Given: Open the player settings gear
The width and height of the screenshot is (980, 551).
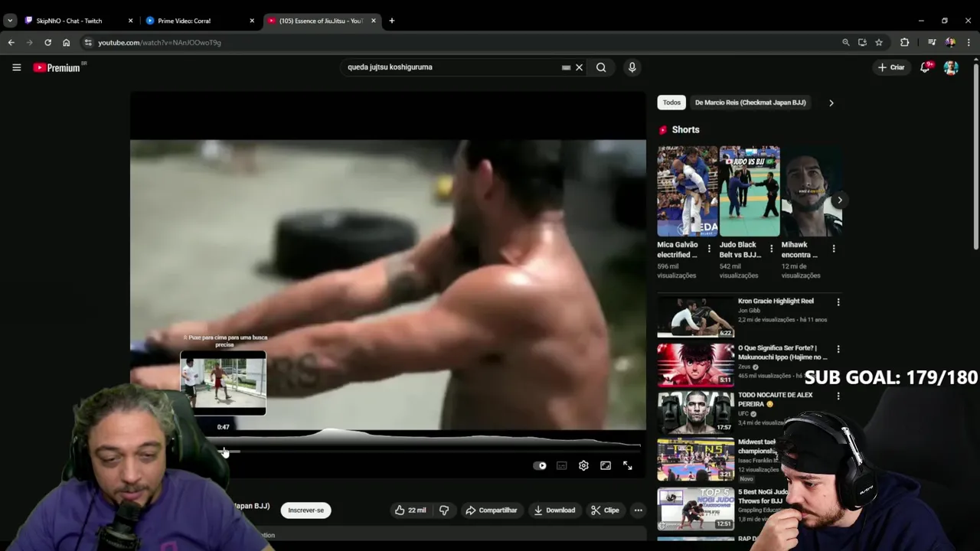Looking at the screenshot, I should coord(583,465).
